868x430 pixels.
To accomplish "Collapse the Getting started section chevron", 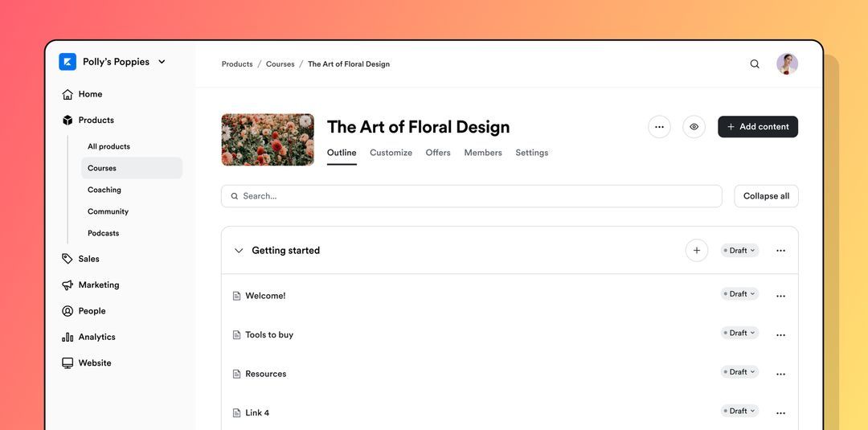I will (239, 251).
